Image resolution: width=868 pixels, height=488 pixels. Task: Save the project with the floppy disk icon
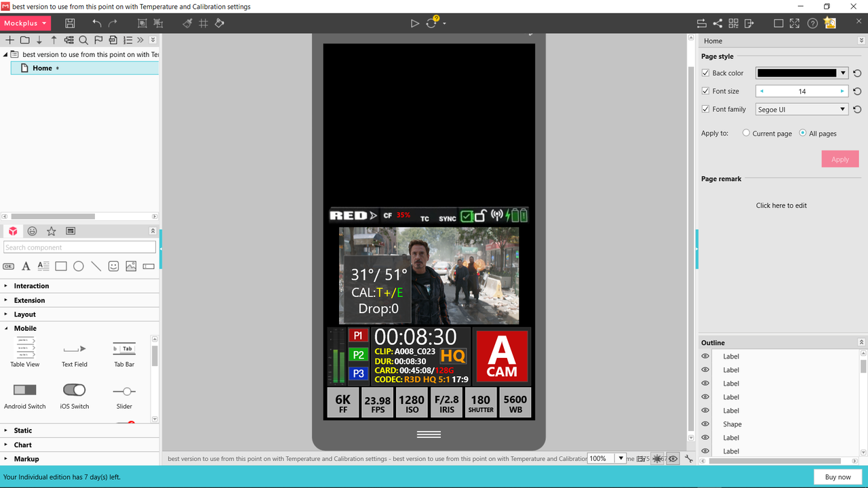coord(70,23)
